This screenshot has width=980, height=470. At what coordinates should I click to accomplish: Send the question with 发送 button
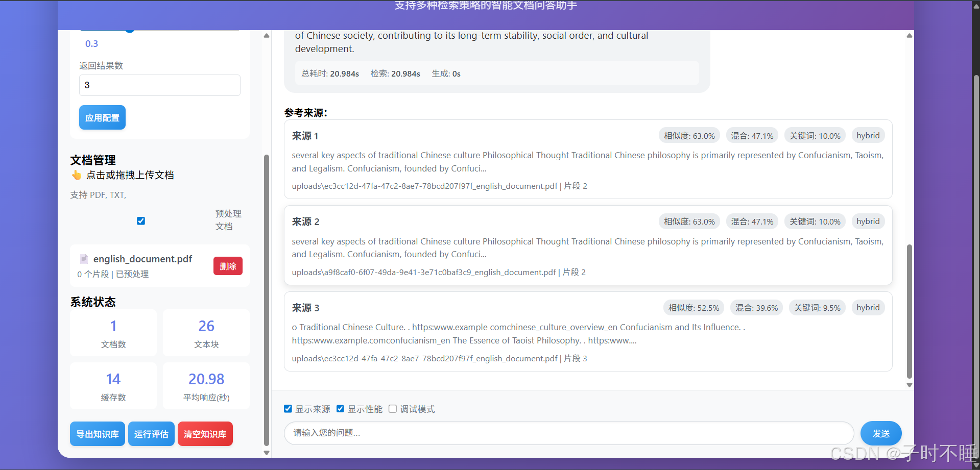click(881, 433)
